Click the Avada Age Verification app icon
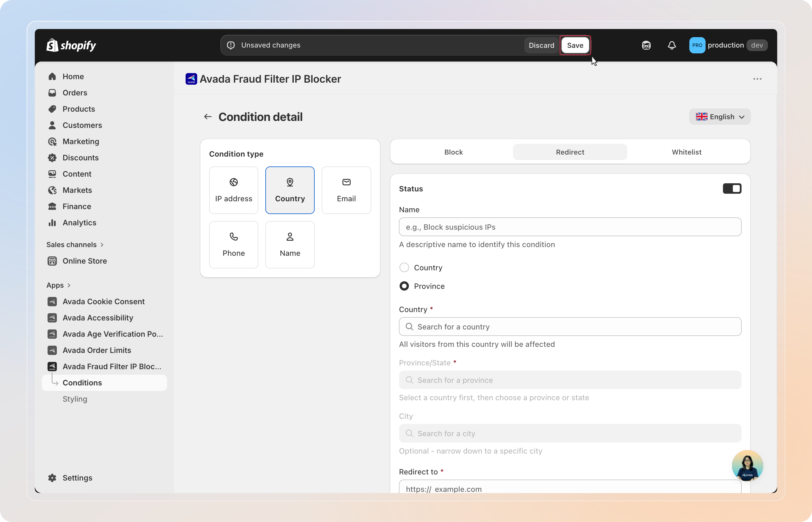Screen dimensions: 812x522 point(52,334)
